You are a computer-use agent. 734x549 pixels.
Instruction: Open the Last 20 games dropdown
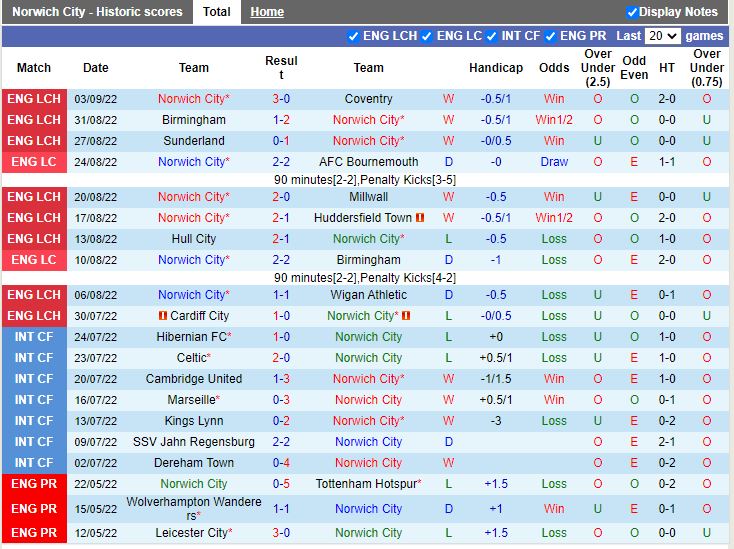coord(662,36)
